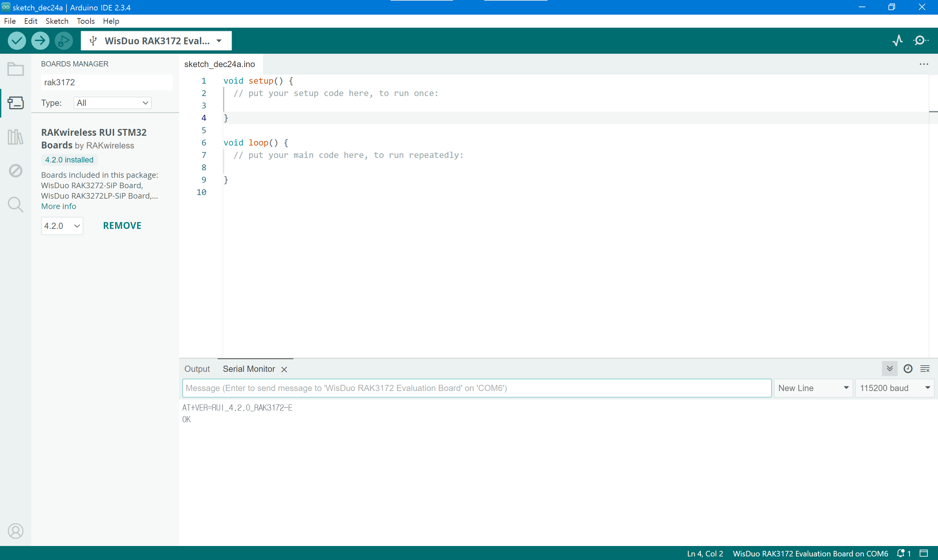
Task: Open the board selector dropdown
Action: pos(156,41)
